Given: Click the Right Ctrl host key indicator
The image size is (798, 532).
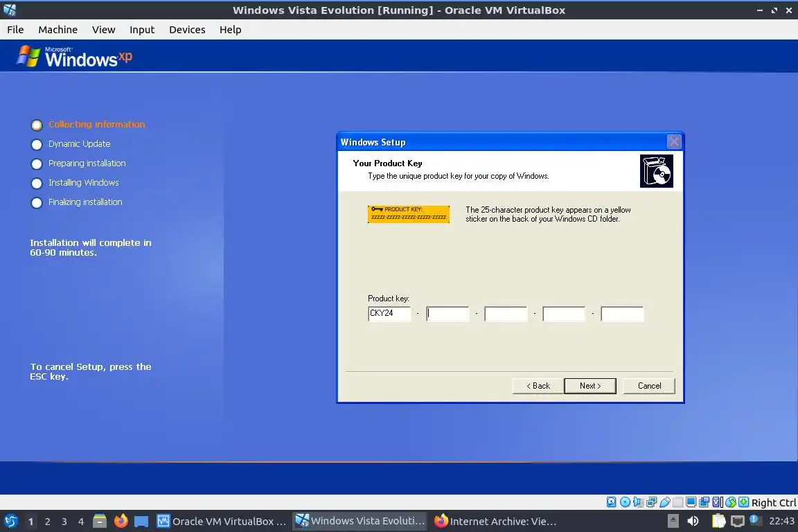Looking at the screenshot, I should pyautogui.click(x=774, y=503).
